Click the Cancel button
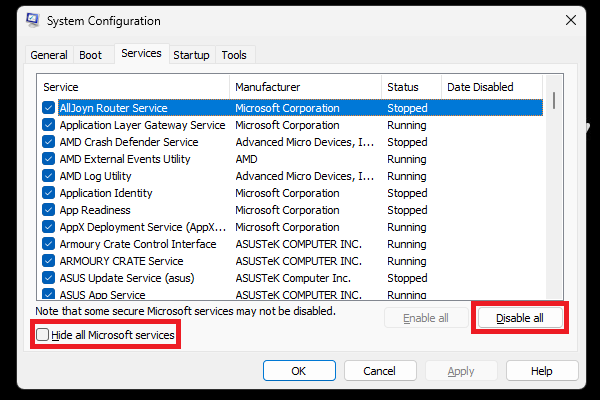Viewport: 600px width, 400px height. coord(379,371)
